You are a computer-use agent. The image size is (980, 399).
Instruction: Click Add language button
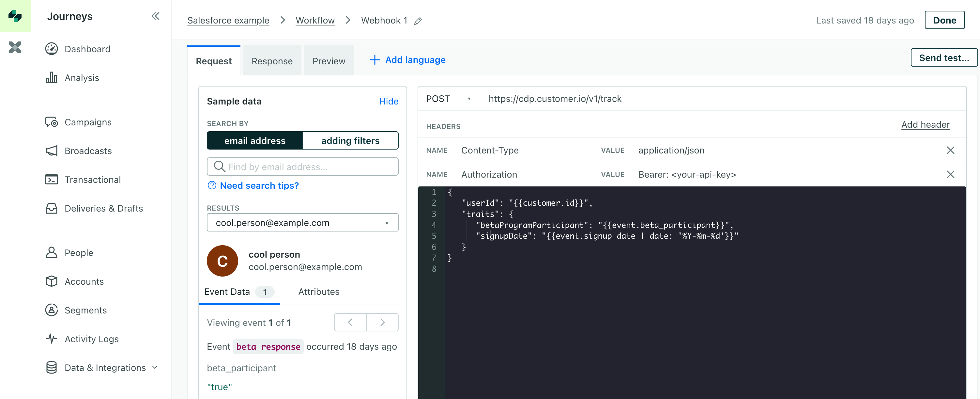407,60
